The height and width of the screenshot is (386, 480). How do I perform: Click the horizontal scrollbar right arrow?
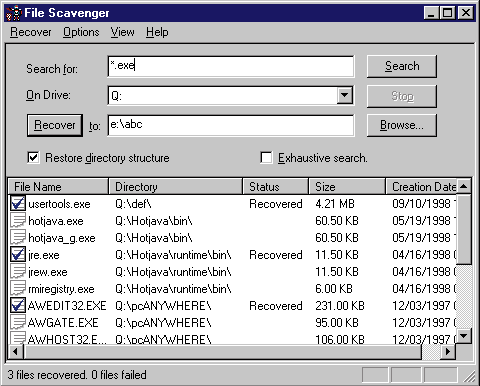pyautogui.click(x=448, y=352)
